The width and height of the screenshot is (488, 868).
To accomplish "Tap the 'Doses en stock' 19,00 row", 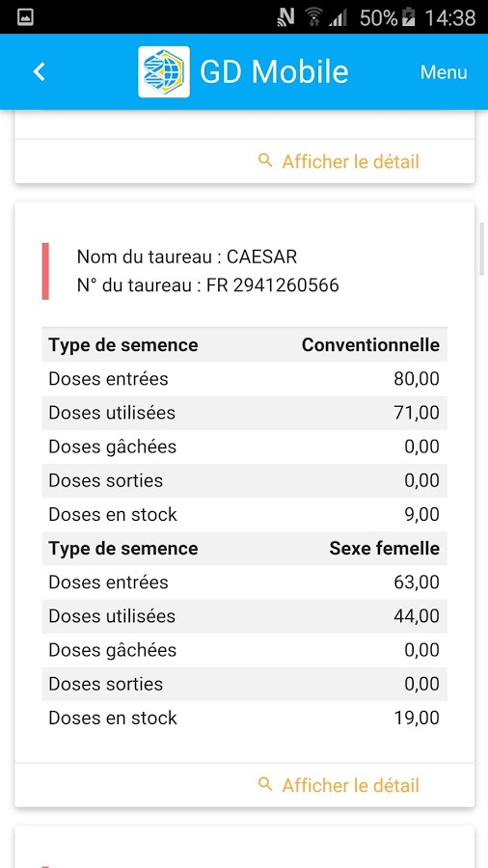I will coord(245,718).
